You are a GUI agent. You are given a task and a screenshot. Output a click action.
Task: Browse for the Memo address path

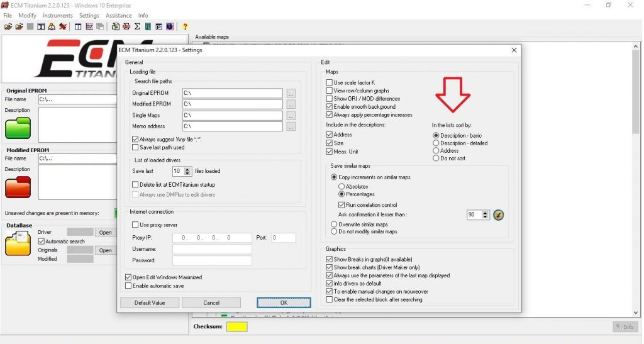291,126
